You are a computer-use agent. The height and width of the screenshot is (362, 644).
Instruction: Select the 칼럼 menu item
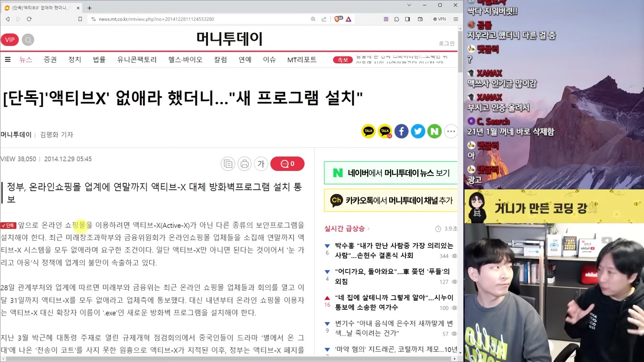click(x=220, y=59)
